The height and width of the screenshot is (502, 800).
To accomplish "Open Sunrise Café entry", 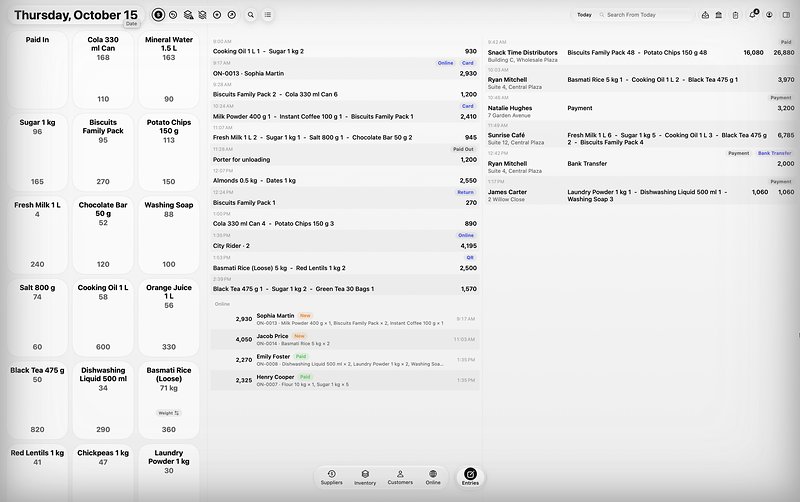I will pos(641,135).
